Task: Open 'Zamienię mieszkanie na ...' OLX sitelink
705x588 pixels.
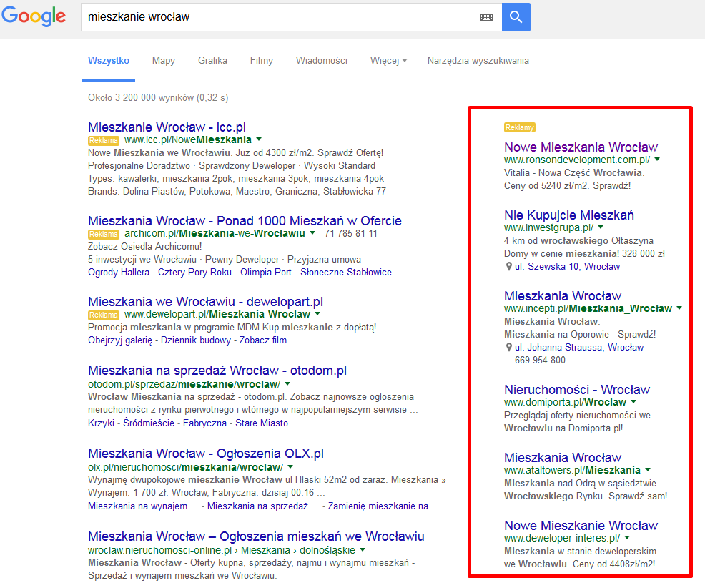Action: click(x=383, y=506)
